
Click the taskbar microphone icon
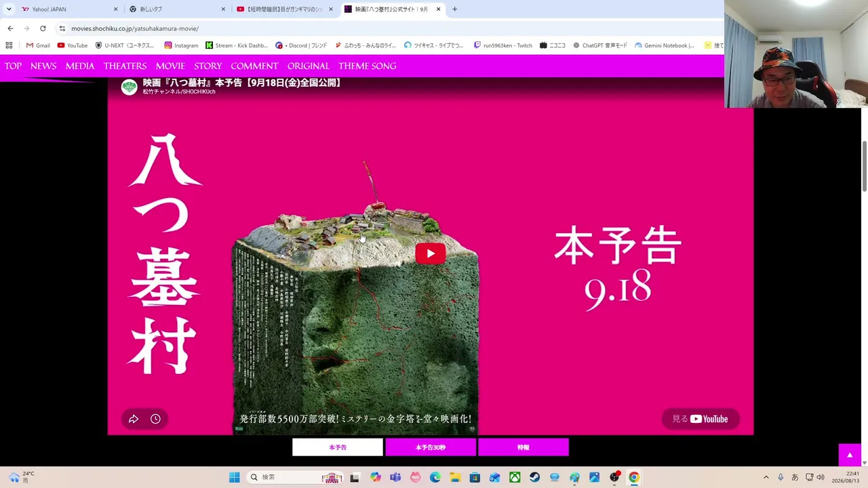tap(781, 477)
